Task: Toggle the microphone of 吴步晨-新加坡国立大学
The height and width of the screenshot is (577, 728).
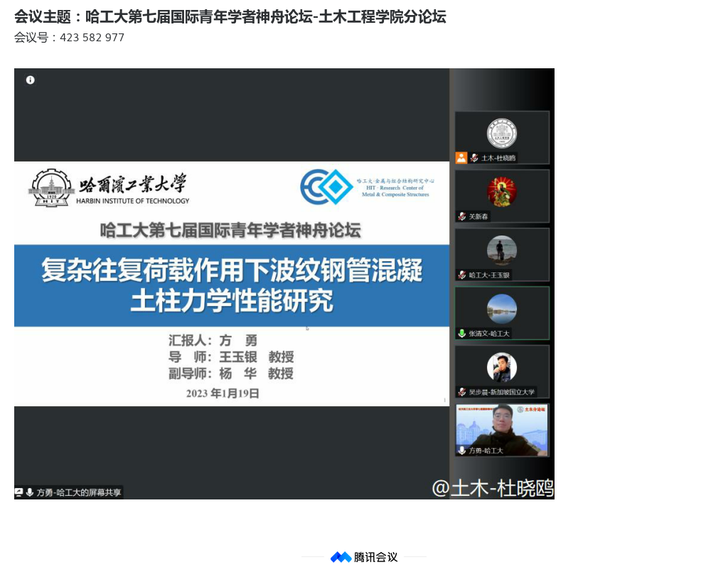Action: tap(462, 392)
